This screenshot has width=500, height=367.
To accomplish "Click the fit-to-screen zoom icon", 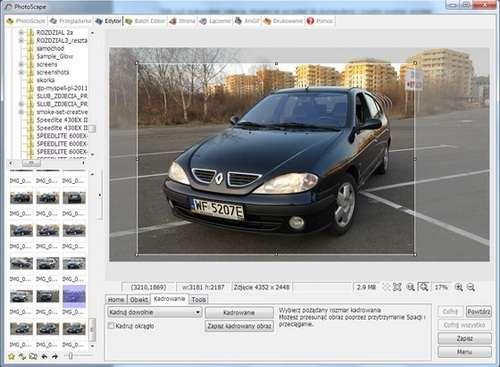I will click(x=397, y=287).
